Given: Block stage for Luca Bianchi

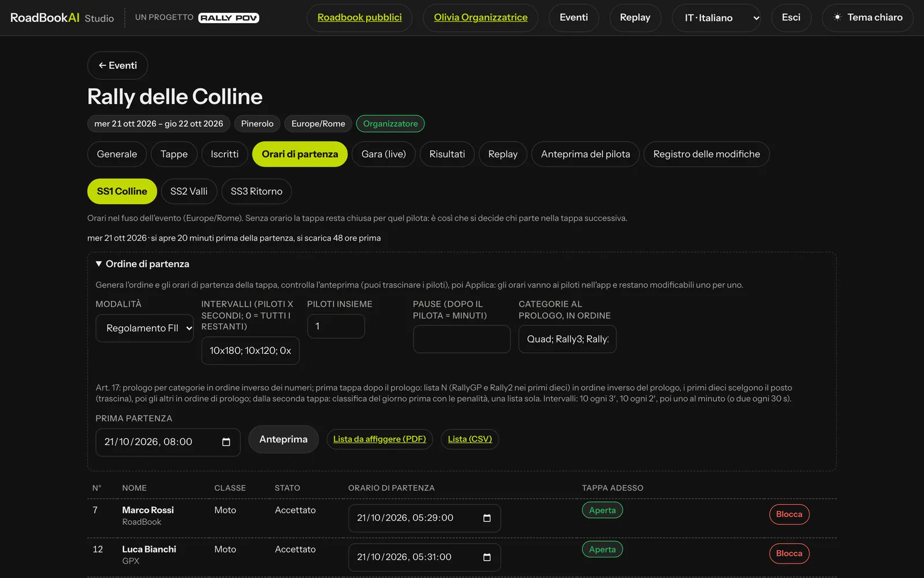Looking at the screenshot, I should pyautogui.click(x=789, y=554).
